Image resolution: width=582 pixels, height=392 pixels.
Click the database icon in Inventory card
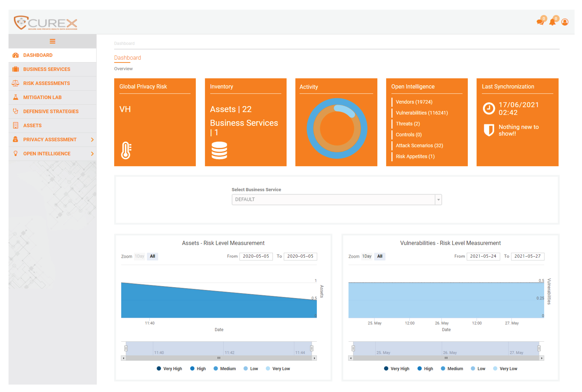(219, 150)
